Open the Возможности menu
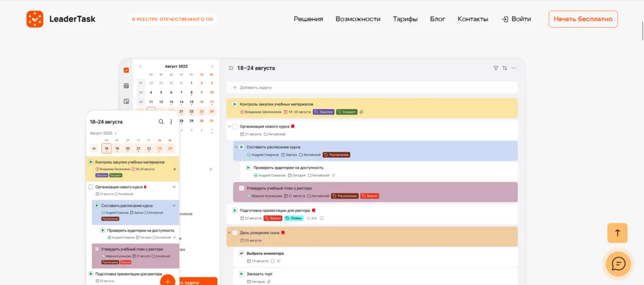Viewport: 644px width, 285px height. point(357,19)
